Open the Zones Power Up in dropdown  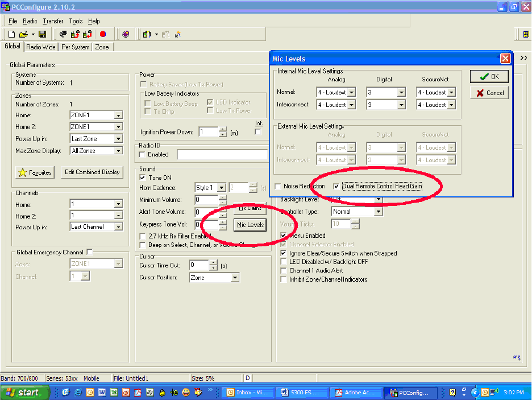pos(118,139)
